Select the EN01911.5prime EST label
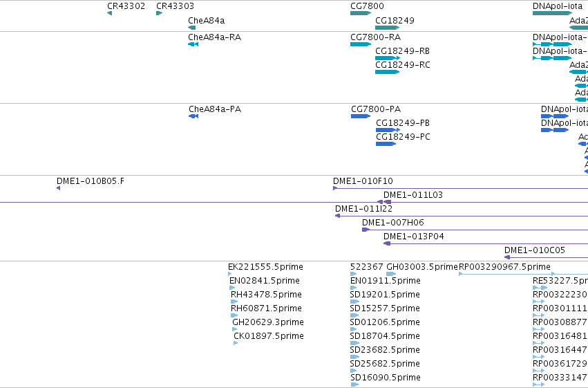588x388 pixels. pyautogui.click(x=386, y=281)
